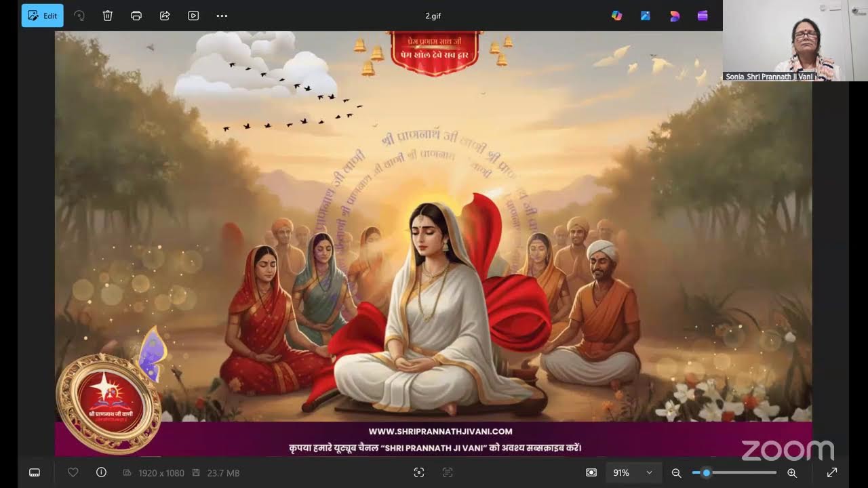868x488 pixels.
Task: Open the Share icon in the toolbar
Action: pos(165,16)
